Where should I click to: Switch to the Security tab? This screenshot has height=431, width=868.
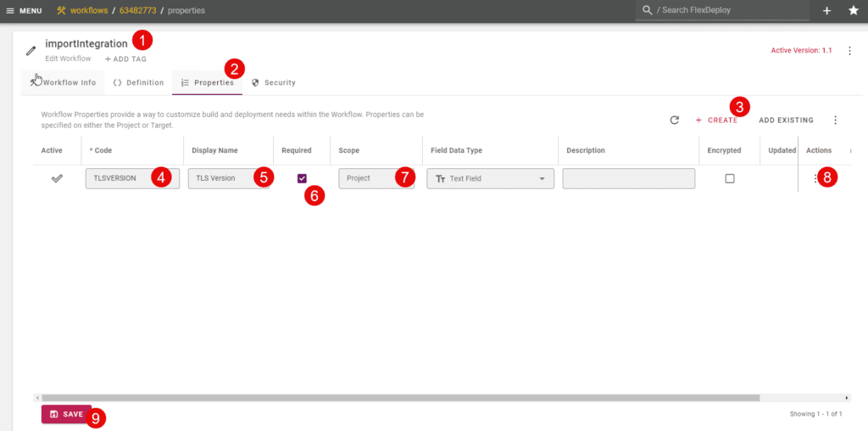click(274, 82)
